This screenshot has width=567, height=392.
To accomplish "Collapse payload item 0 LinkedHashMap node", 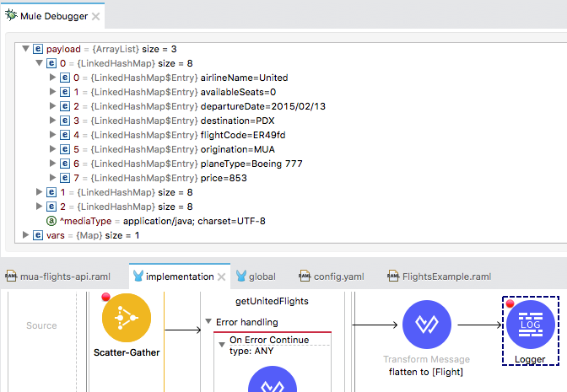I will (39, 63).
